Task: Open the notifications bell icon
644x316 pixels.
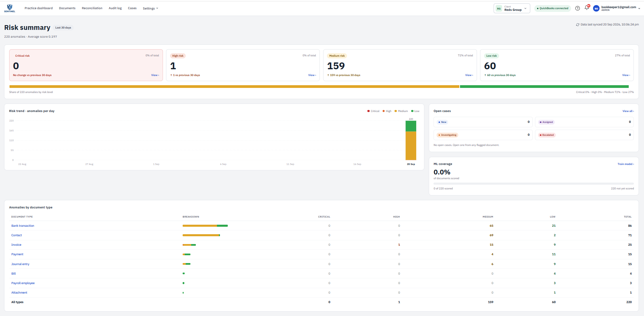Action: (587, 8)
